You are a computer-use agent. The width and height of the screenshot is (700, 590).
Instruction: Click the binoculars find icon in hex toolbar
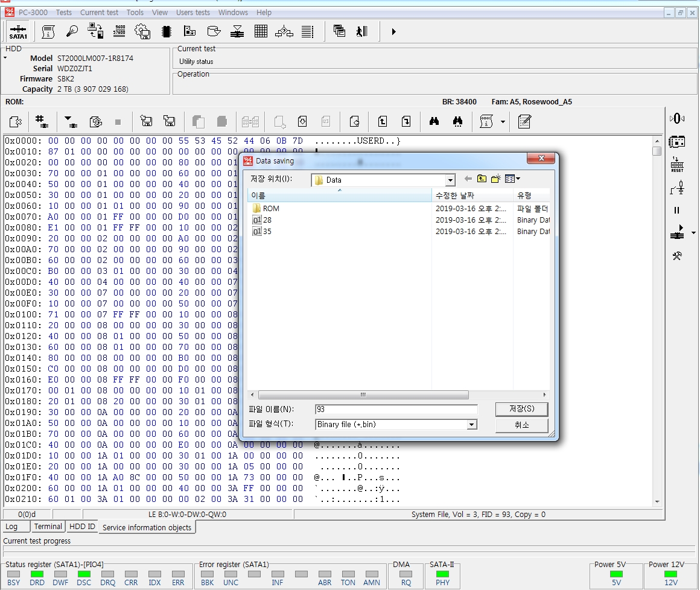tap(434, 122)
